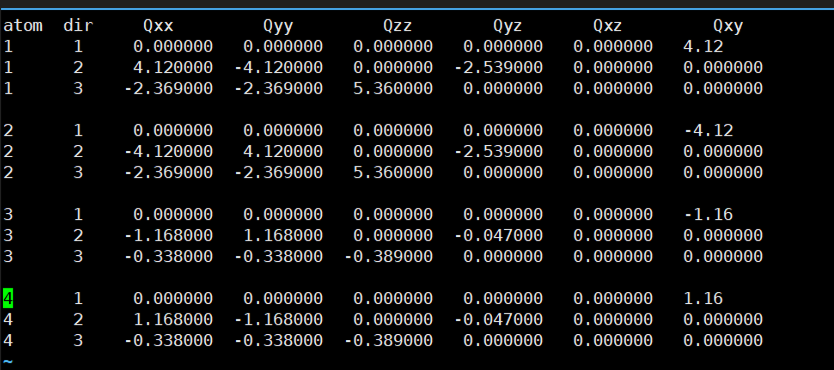Screen dimensions: 834x370
Task: Click Qxx value -2.369000 for atom 1 dir 3
Action: 168,88
